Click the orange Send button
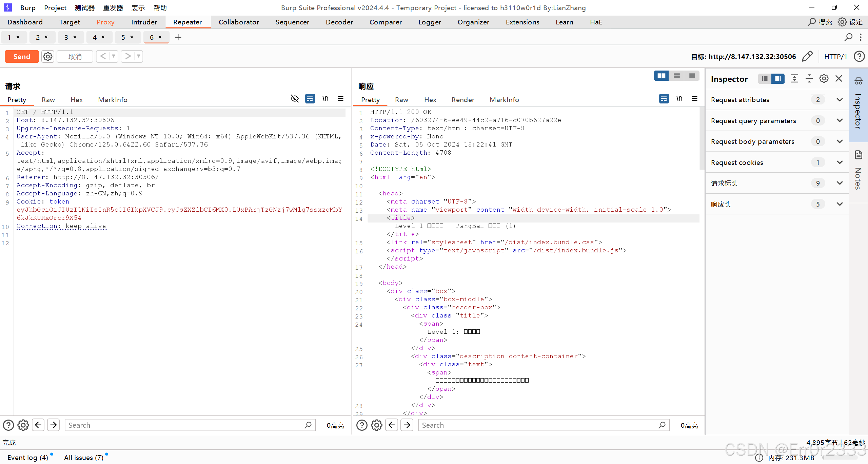 point(22,57)
